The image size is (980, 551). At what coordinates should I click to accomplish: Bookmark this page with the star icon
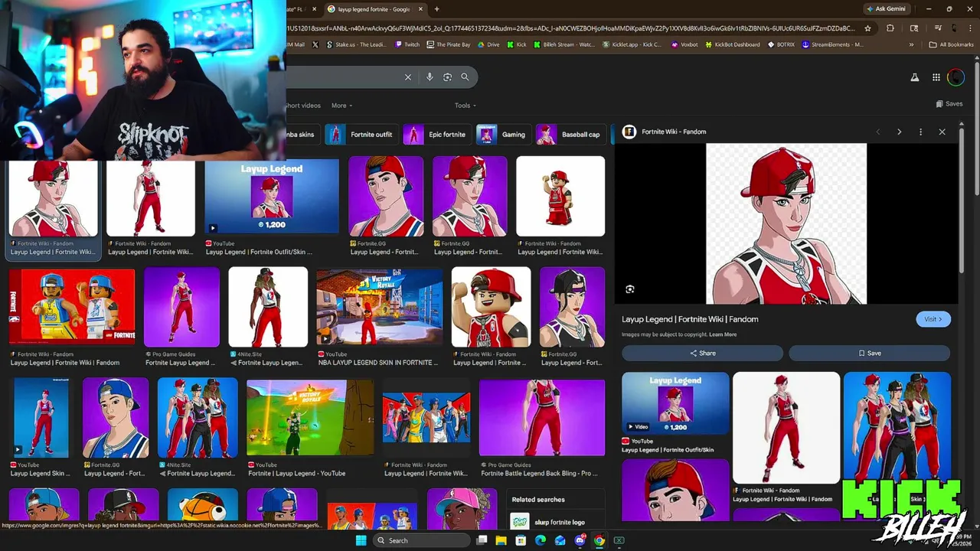point(867,28)
